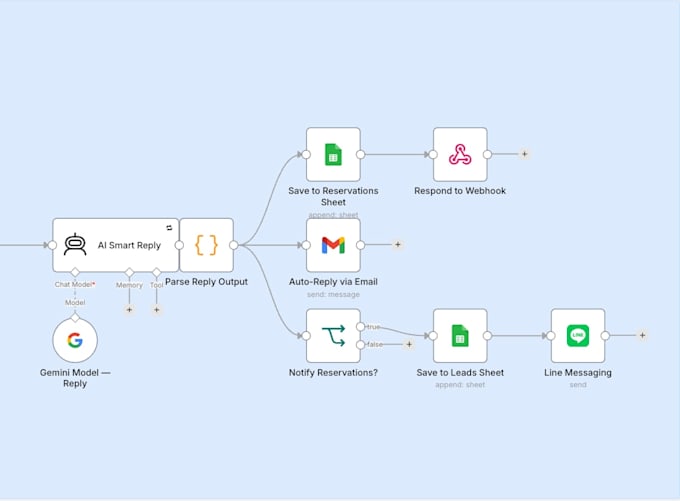Select the Parse Reply Output code node

(206, 245)
